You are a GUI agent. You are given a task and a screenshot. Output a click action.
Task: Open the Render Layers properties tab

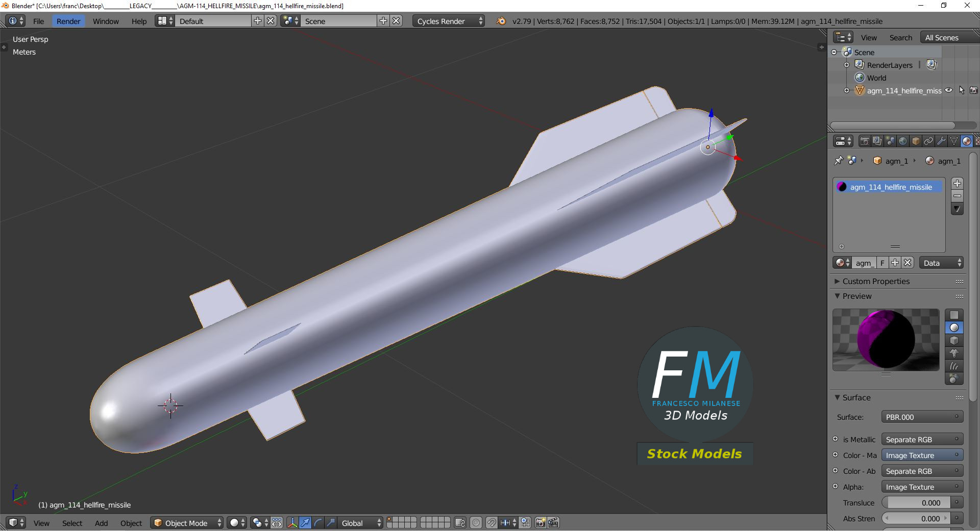click(x=877, y=141)
